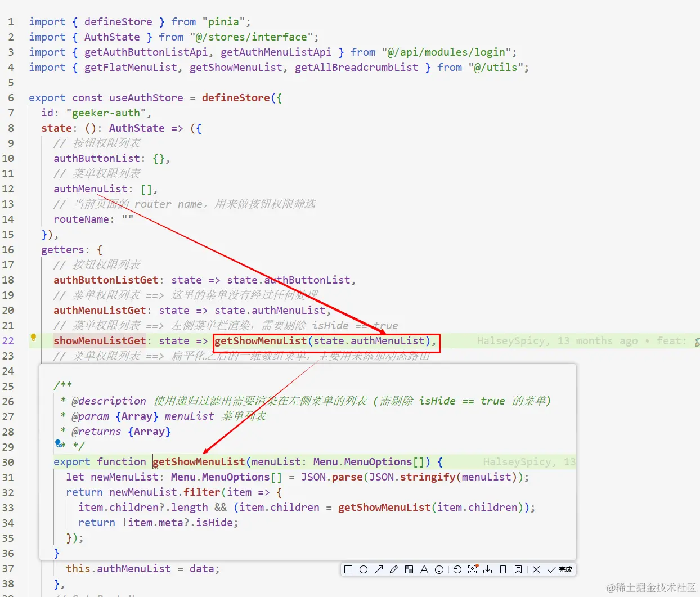
Task: Click showMenuListGet on line 22
Action: point(100,340)
